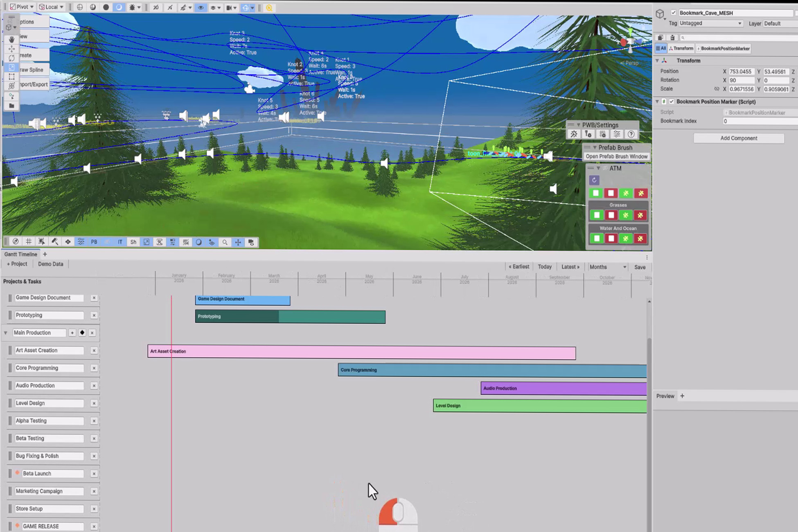Click the red square under Grasses
The height and width of the screenshot is (532, 798).
click(611, 215)
